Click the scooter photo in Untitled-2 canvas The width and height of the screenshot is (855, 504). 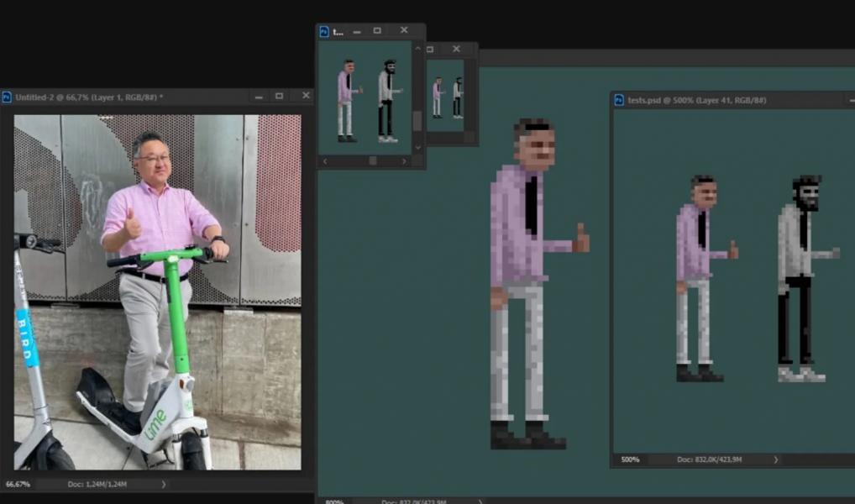coord(158,291)
